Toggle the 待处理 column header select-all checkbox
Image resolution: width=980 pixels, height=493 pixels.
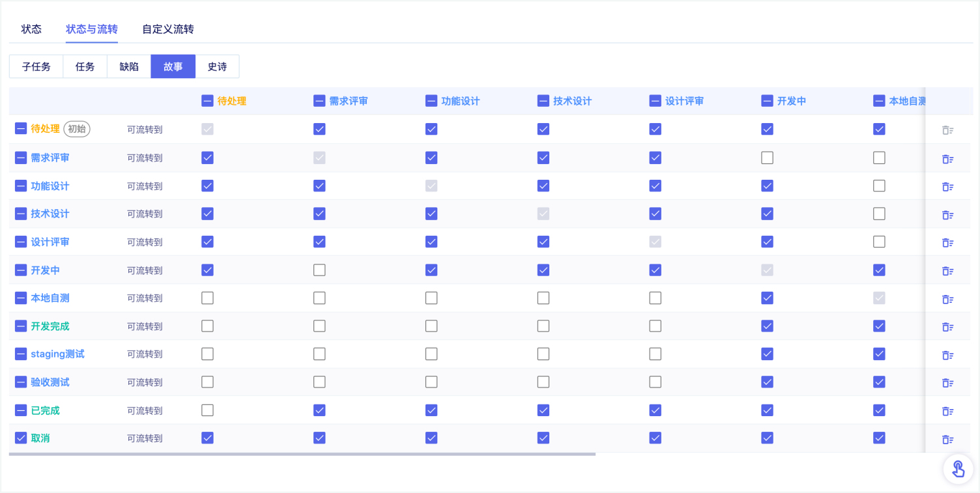(207, 101)
